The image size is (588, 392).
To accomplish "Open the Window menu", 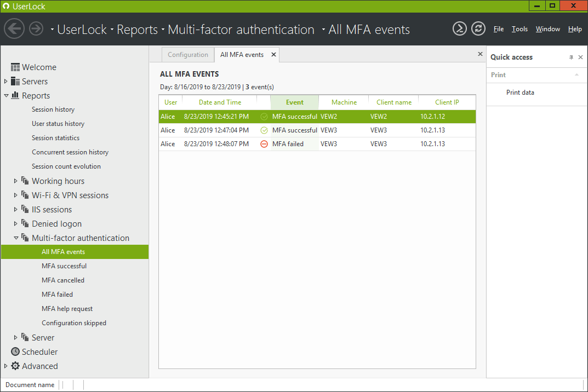I will pos(547,29).
